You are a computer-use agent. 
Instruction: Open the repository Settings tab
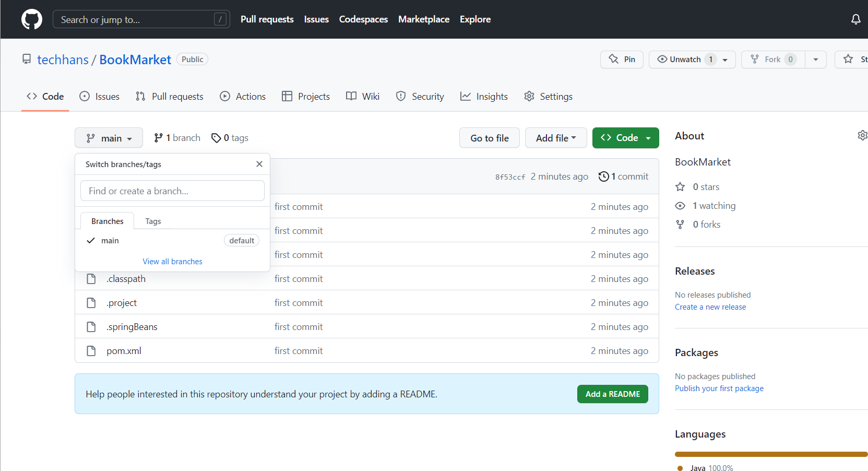548,97
